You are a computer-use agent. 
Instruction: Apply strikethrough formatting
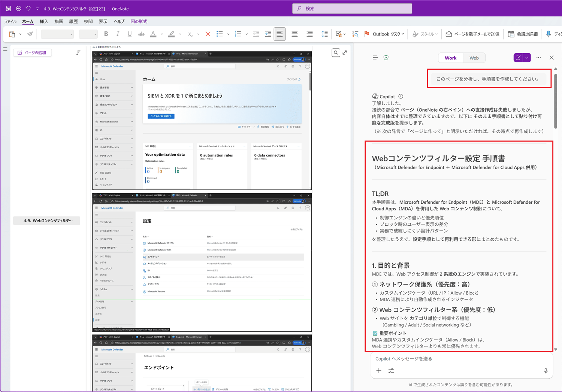point(141,34)
